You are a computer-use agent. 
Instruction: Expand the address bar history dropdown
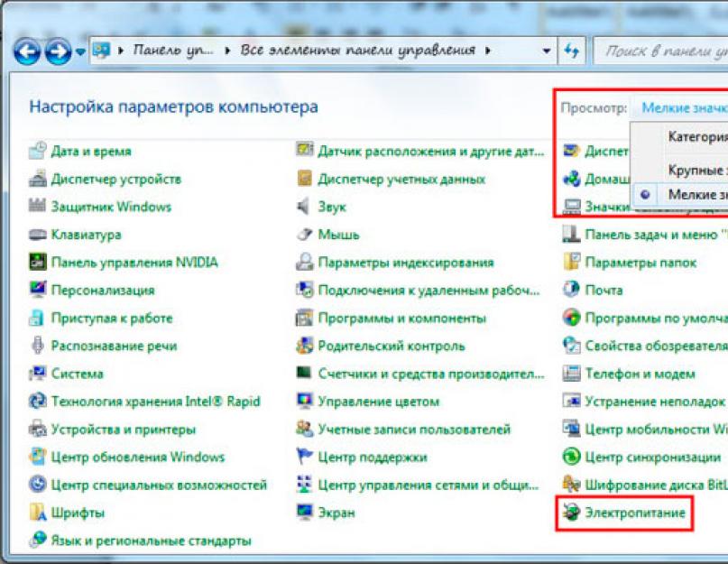(x=547, y=51)
